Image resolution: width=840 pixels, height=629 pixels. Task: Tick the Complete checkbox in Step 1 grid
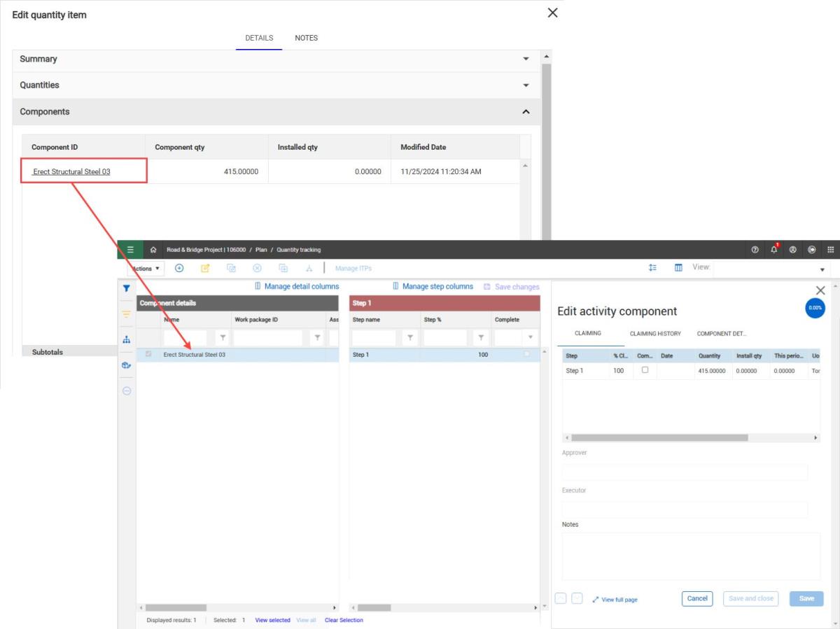pos(527,355)
